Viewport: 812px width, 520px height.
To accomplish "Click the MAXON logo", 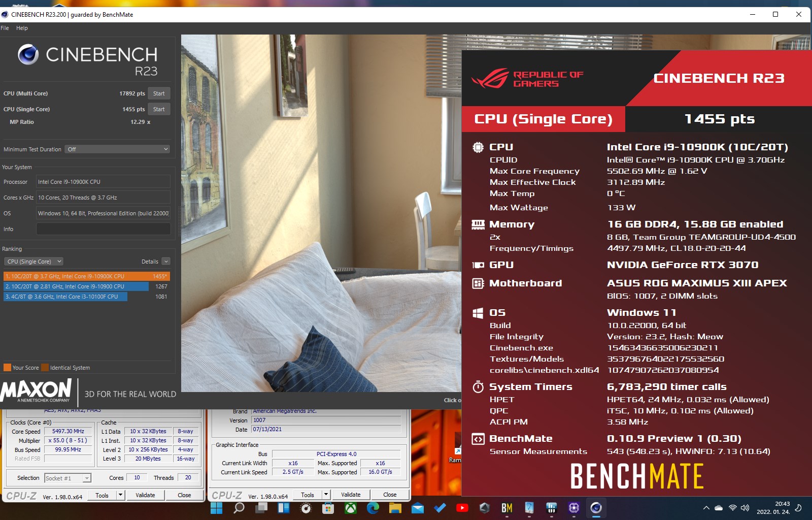I will (x=36, y=391).
